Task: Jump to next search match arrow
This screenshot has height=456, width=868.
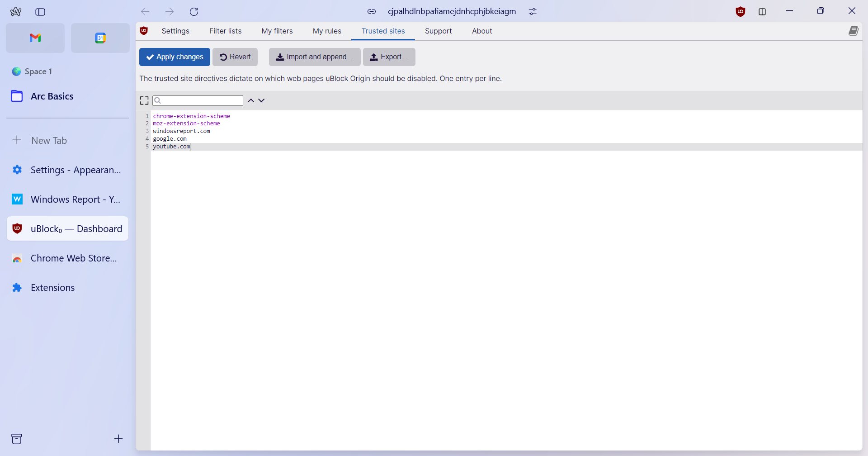Action: click(x=261, y=100)
